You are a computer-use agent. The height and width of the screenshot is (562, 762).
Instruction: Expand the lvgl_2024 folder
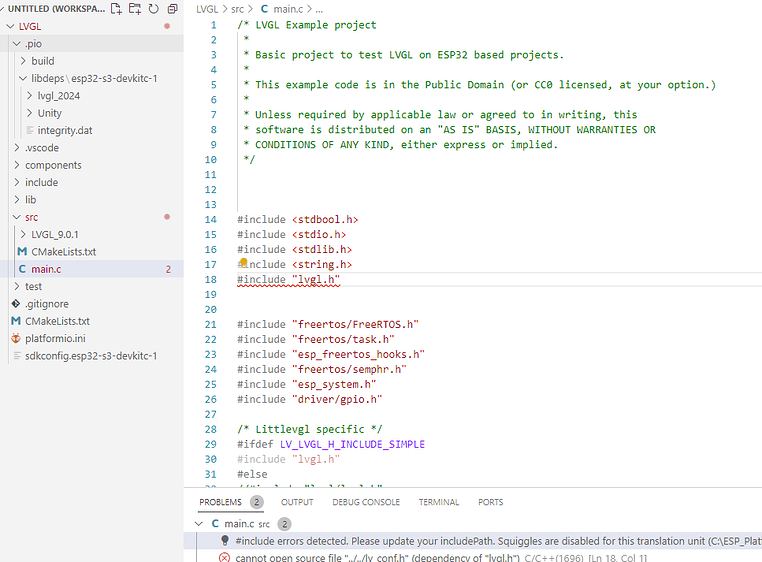29,95
